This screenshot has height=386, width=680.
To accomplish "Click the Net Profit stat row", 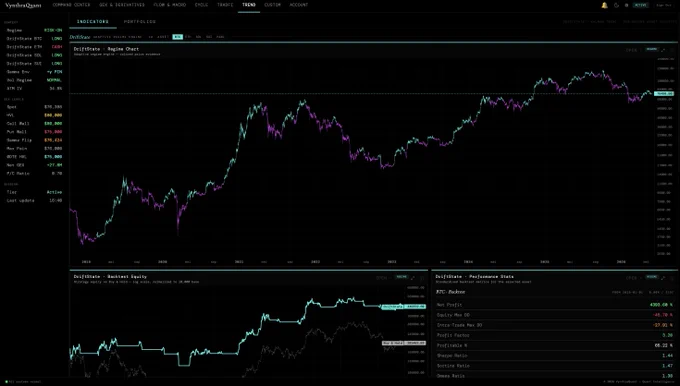I will 554,305.
